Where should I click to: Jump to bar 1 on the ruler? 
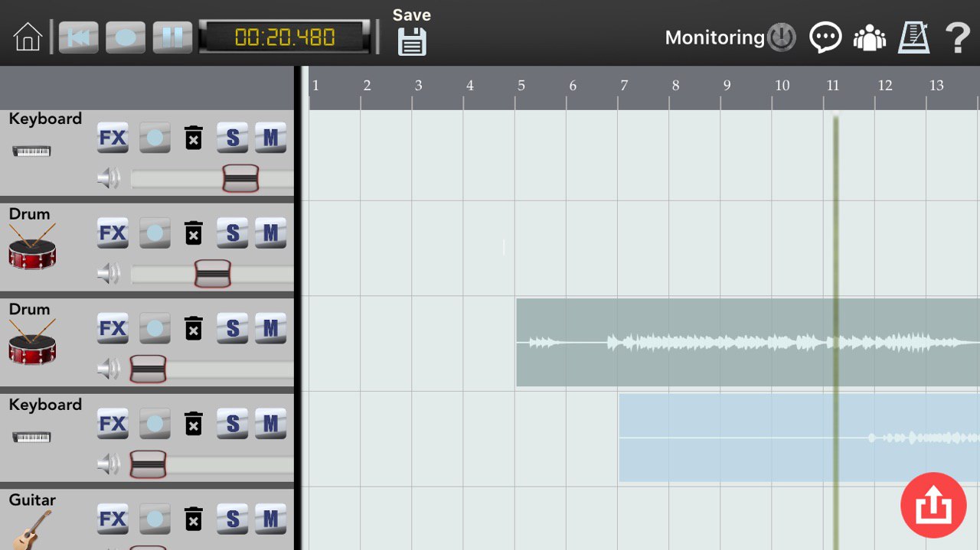[x=315, y=86]
